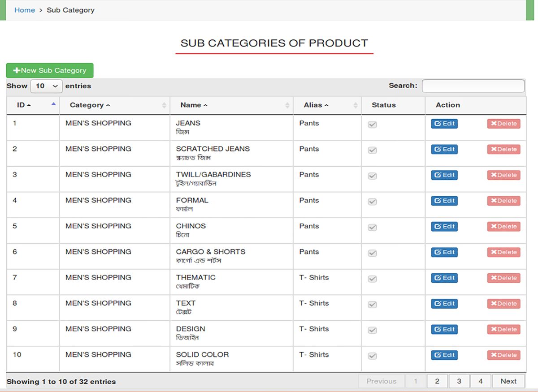Delete the SCRATCHED JEANS sub category
Screen dimensions: 538x392
tap(503, 149)
